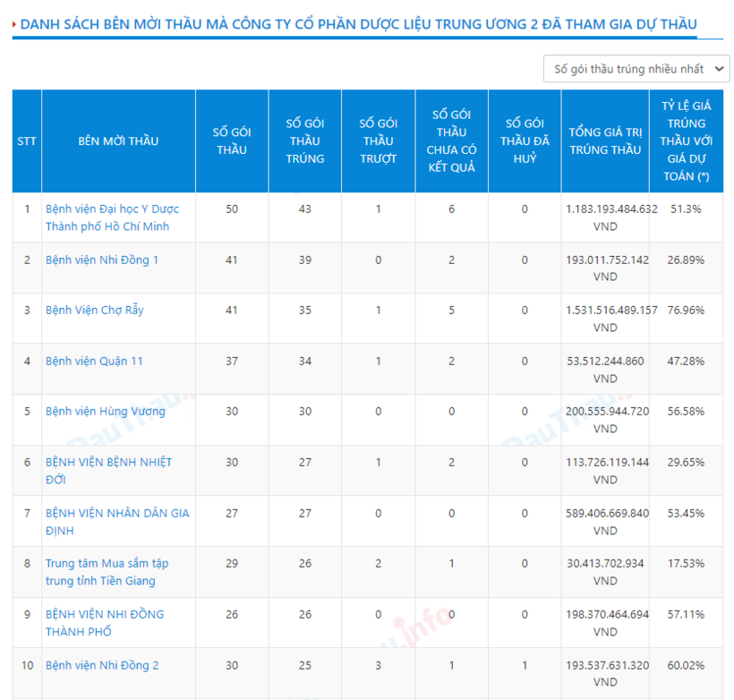Image resolution: width=734 pixels, height=700 pixels.
Task: Open BỆNH VIỆN BỆNH NHIỆT ĐỚI link
Action: click(x=108, y=471)
